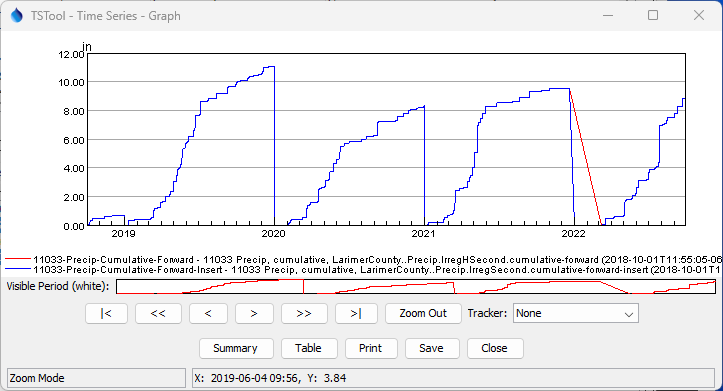The height and width of the screenshot is (391, 723).
Task: Jump to the end of the period
Action: 356,314
